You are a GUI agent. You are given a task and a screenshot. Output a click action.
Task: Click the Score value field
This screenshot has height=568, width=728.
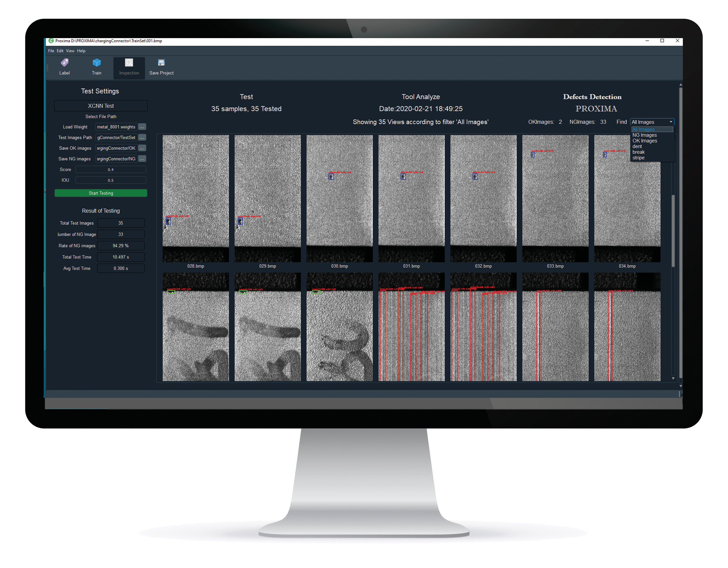point(111,169)
